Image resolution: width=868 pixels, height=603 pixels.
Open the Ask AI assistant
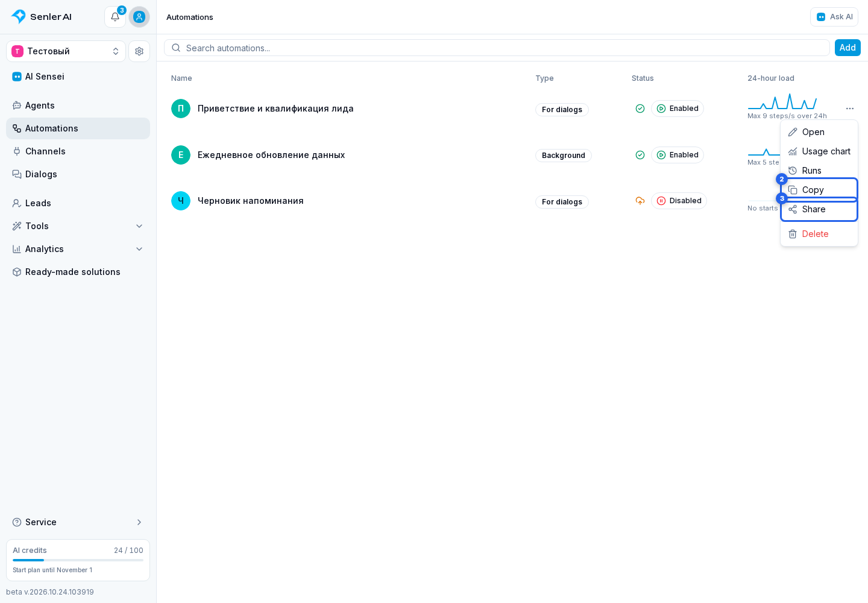click(834, 17)
